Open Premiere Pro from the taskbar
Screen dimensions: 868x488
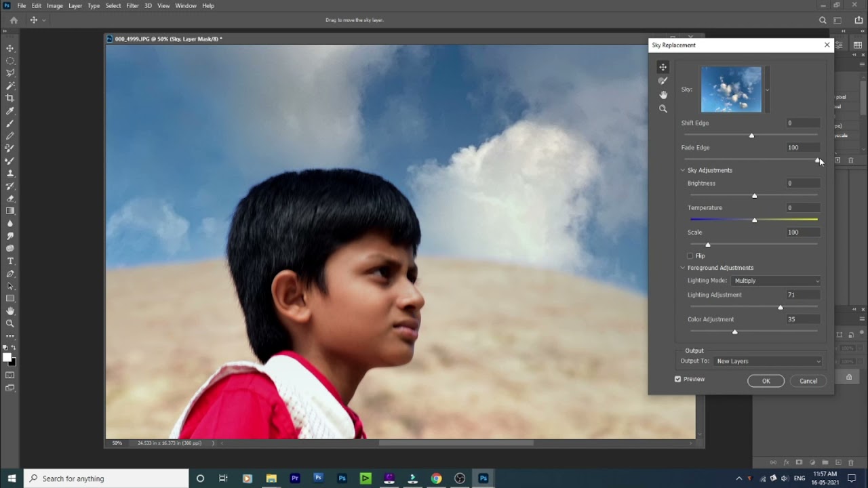295,479
